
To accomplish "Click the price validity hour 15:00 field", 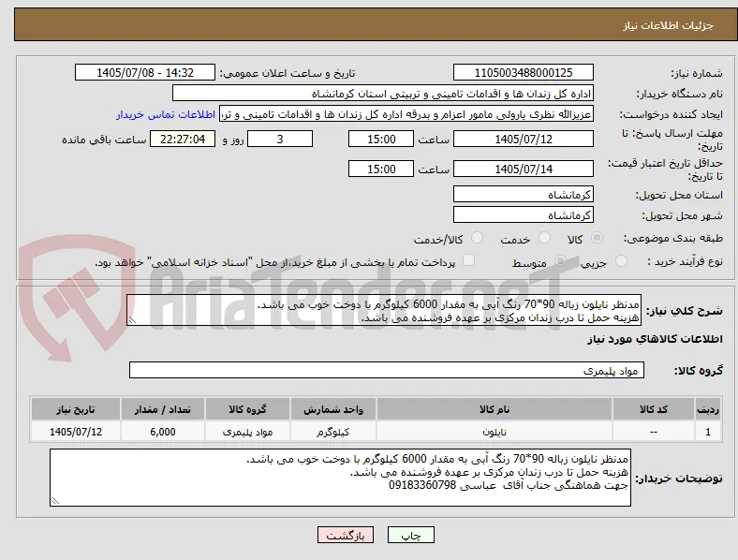I will (381, 169).
